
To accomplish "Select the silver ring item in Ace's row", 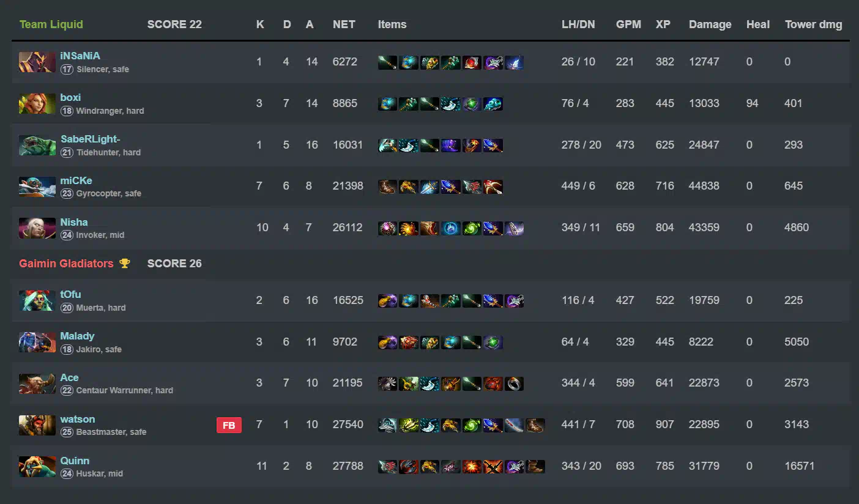I will 514,384.
